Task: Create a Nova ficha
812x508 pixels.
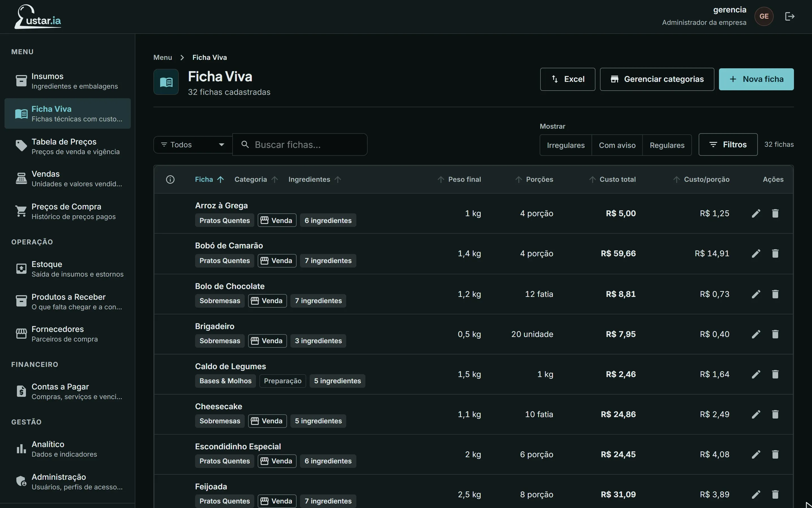Action: (756, 79)
